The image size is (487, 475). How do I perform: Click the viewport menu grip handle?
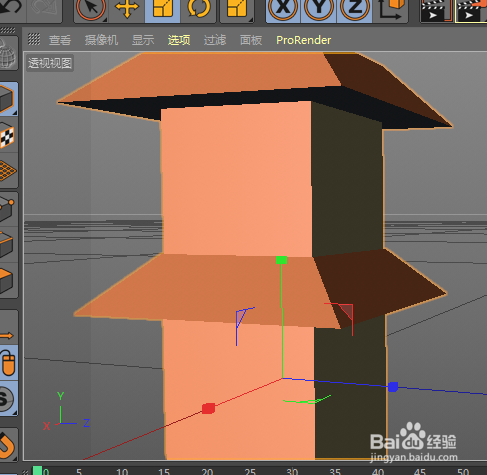(34, 39)
